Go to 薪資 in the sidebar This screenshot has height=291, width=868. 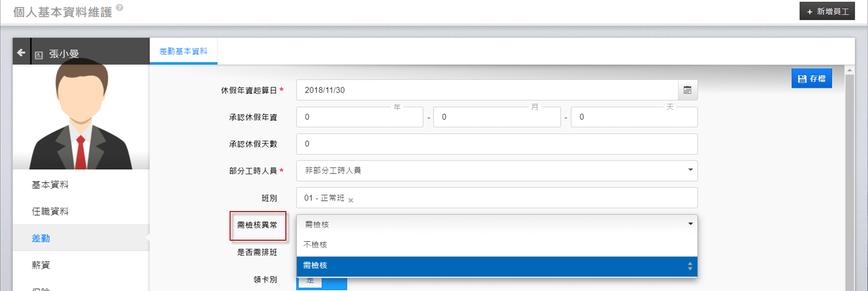[x=41, y=265]
